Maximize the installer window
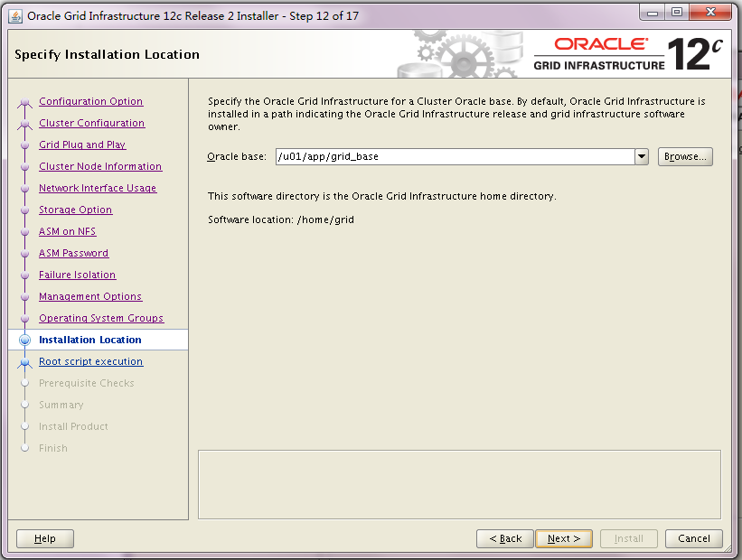This screenshot has height=560, width=742. coord(677,13)
